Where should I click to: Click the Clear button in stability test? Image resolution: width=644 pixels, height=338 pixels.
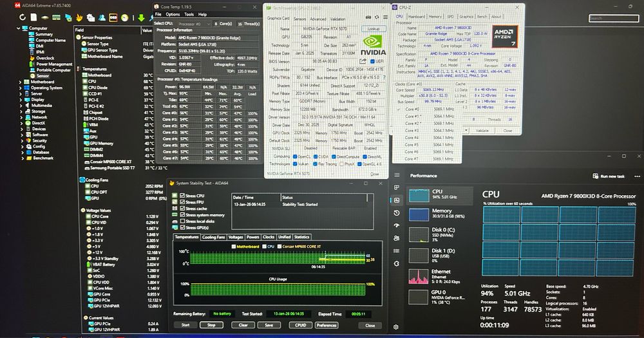pyautogui.click(x=243, y=325)
